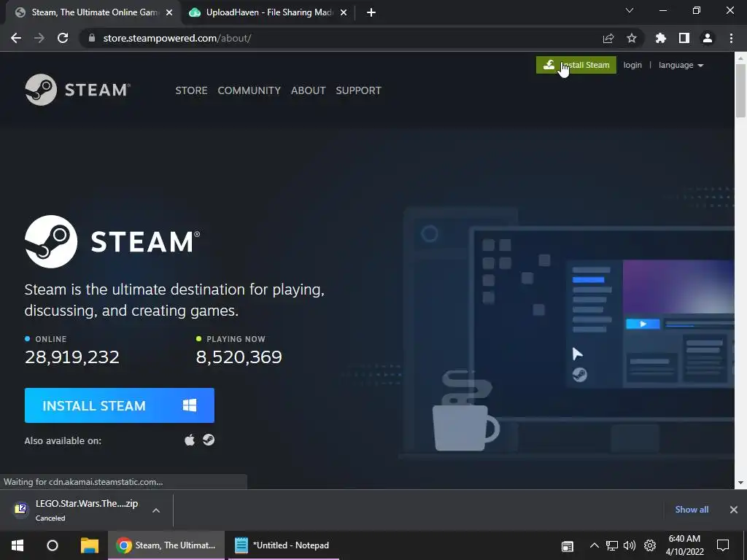Open the network status tray icon

click(612, 545)
